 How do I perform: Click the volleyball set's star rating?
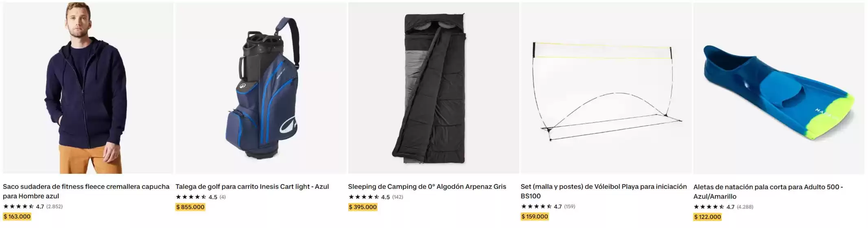[541, 206]
